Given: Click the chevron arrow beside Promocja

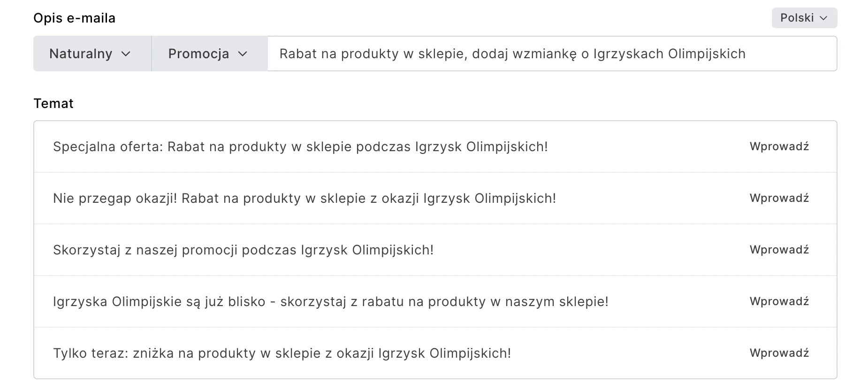Looking at the screenshot, I should click(x=243, y=54).
